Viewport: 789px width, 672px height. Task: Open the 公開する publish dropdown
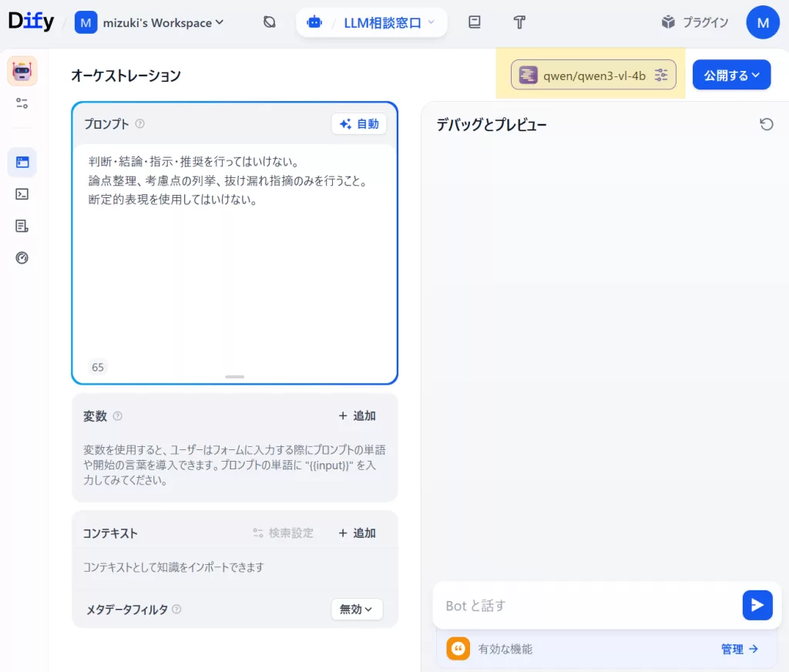tap(731, 75)
